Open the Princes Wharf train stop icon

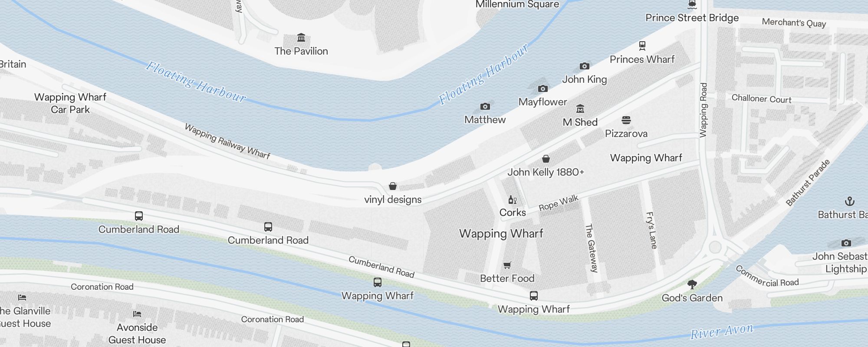(x=642, y=45)
